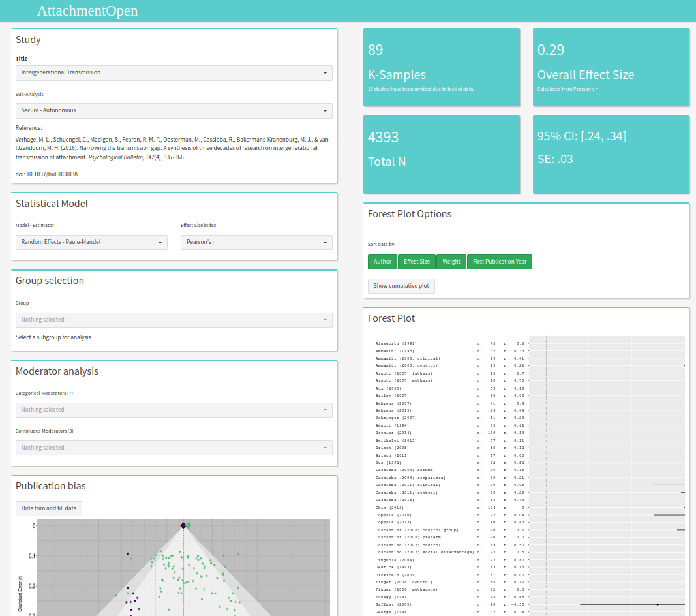Image resolution: width=696 pixels, height=616 pixels.
Task: Sort forest plot by Author
Action: click(382, 262)
